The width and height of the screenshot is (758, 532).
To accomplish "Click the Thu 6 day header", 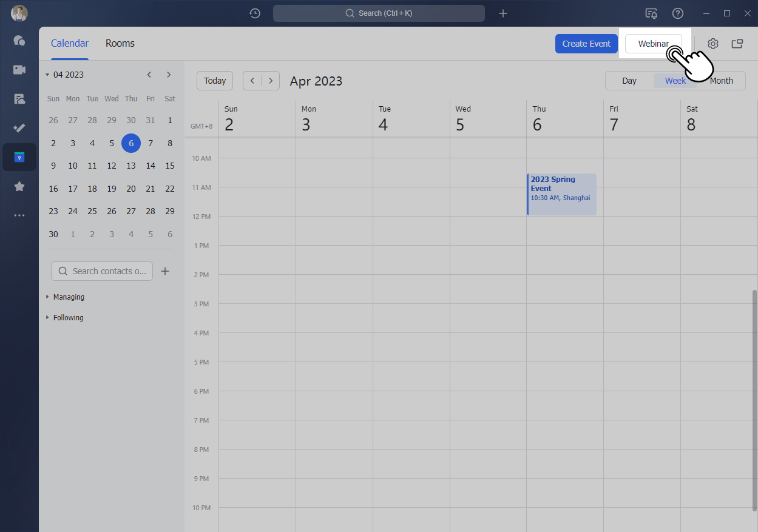I will tap(565, 119).
